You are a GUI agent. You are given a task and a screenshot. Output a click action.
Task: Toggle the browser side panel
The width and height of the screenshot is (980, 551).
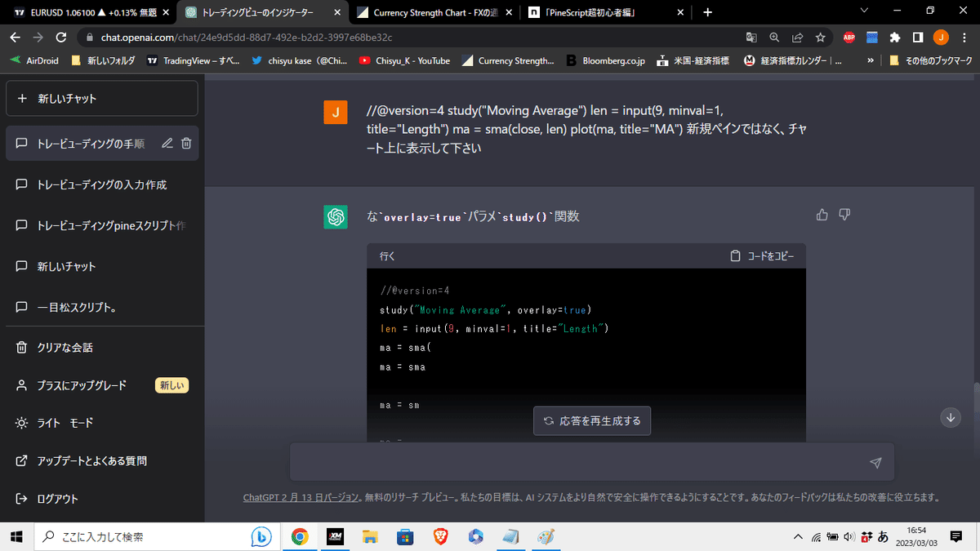coord(918,38)
